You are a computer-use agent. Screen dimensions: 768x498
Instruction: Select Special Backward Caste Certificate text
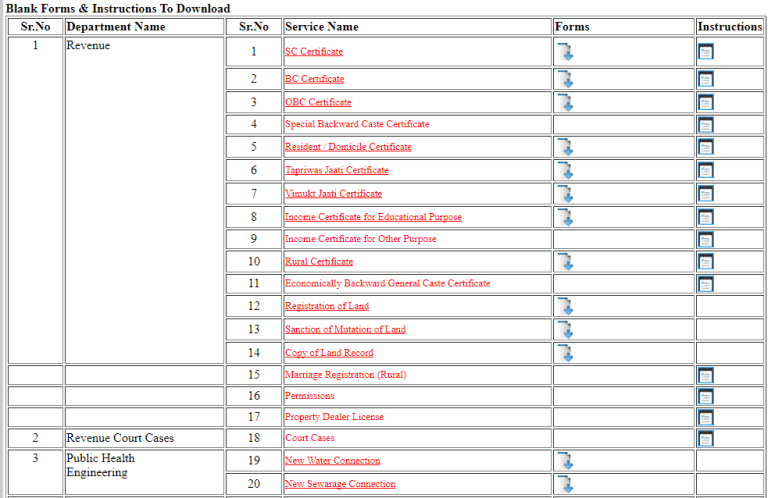coord(357,124)
